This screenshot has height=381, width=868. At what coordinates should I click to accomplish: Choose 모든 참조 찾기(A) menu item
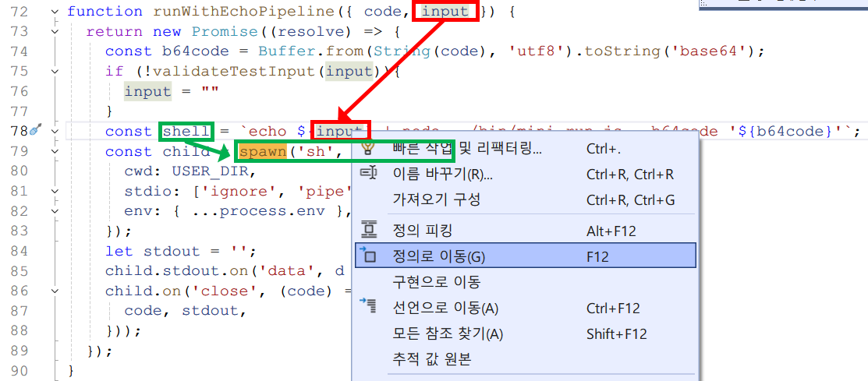coord(525,334)
